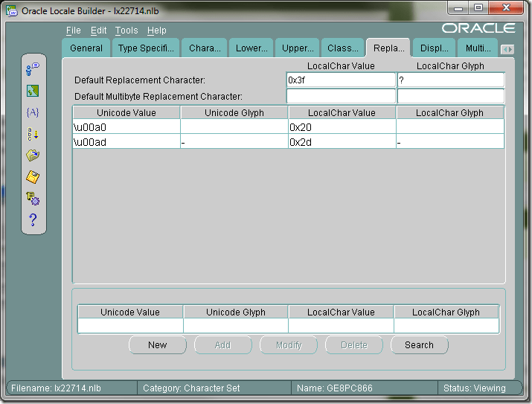Click the yellow floppy save icon
Image resolution: width=532 pixels, height=404 pixels.
33,177
